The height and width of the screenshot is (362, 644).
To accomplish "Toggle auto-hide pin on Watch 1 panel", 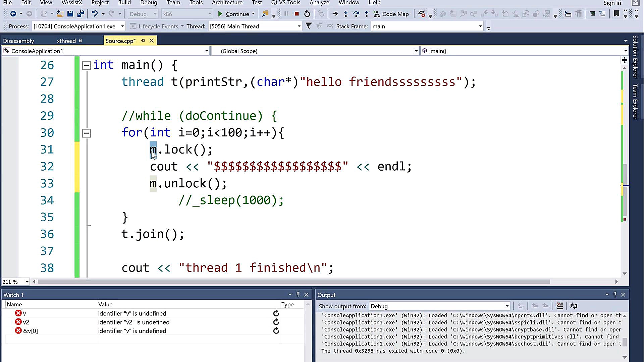I will point(298,295).
